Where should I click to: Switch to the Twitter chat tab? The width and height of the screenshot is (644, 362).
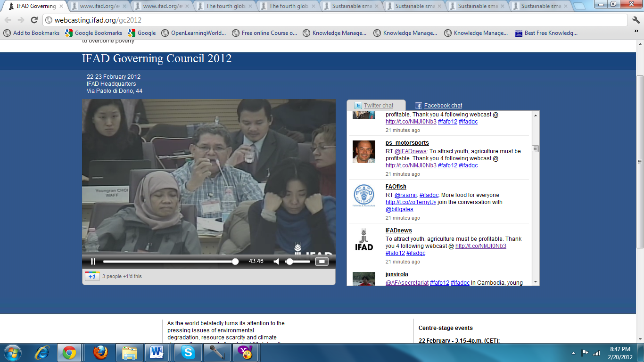[x=378, y=106]
